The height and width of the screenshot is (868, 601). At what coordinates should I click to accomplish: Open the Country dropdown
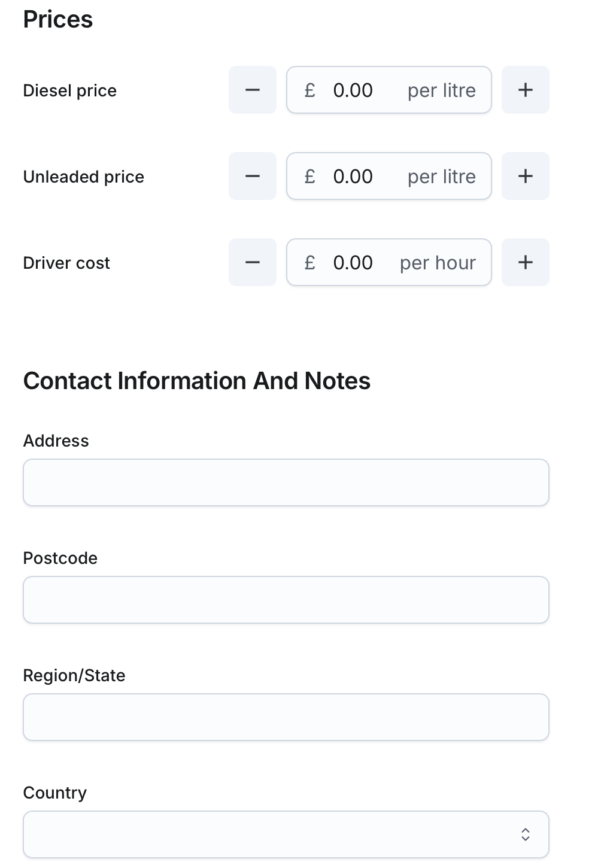click(x=286, y=834)
